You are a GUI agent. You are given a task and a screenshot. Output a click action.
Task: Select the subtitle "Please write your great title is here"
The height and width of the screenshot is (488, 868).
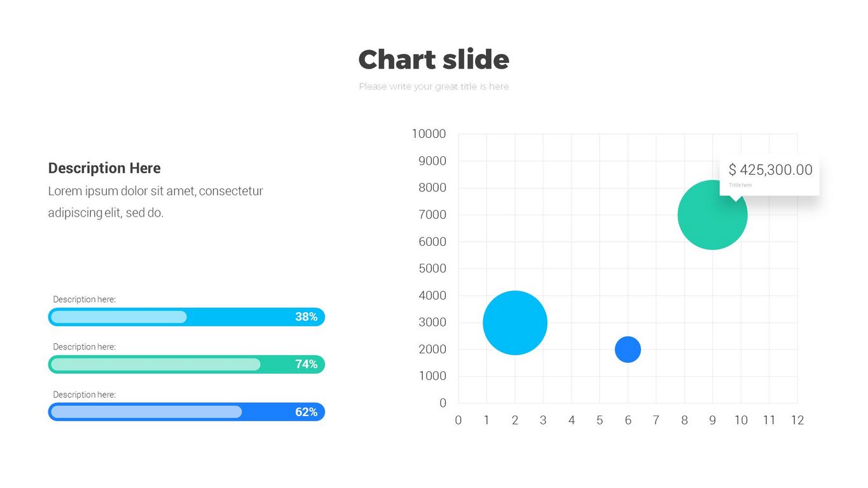pos(434,86)
